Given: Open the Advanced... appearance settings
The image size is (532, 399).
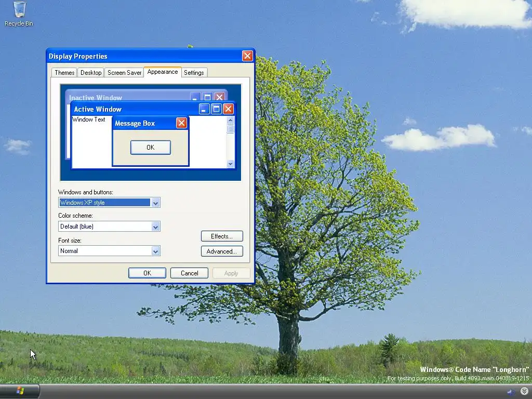Looking at the screenshot, I should pyautogui.click(x=222, y=251).
